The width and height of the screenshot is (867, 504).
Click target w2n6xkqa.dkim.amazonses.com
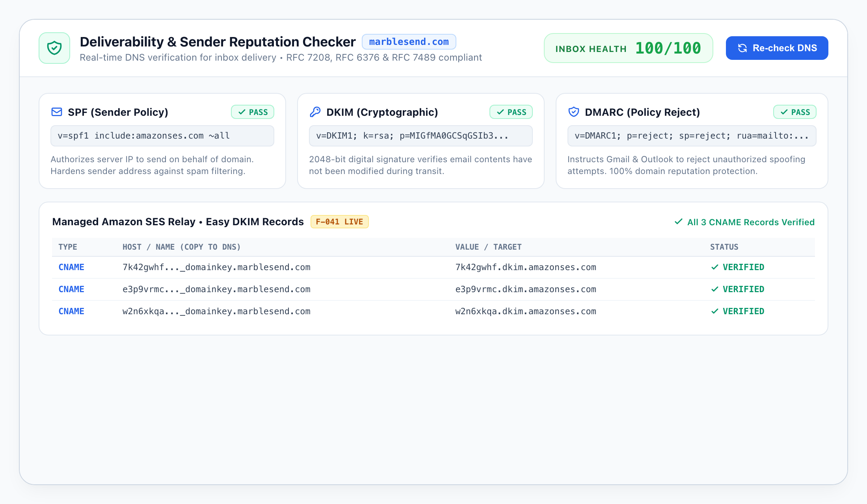click(526, 311)
